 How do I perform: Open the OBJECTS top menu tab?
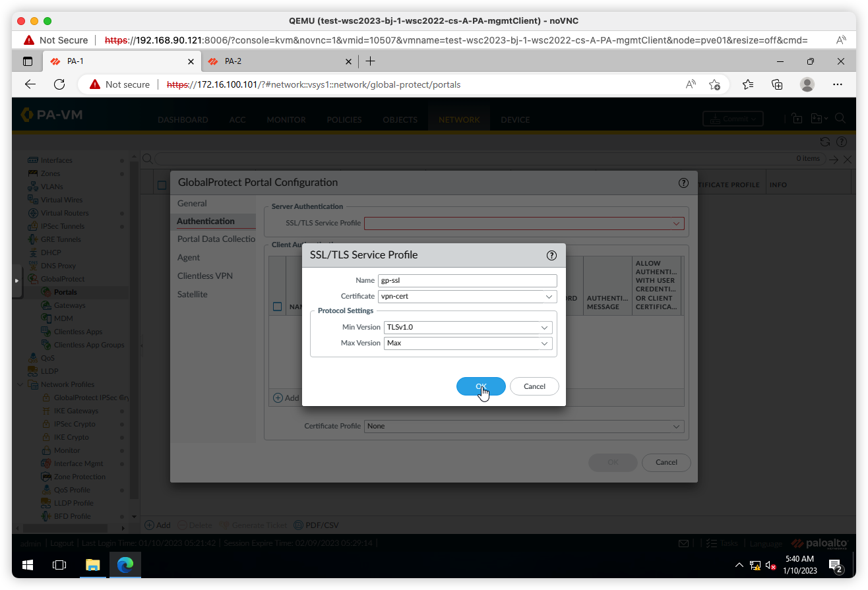click(x=400, y=120)
